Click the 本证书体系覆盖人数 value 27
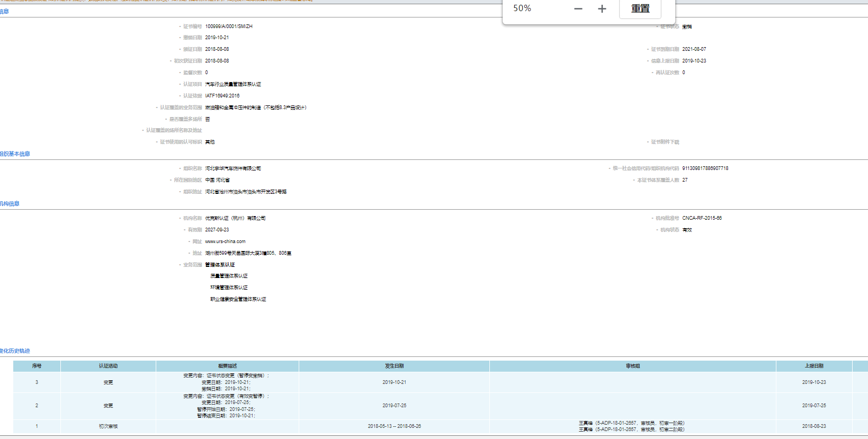The image size is (868, 439). [x=685, y=180]
